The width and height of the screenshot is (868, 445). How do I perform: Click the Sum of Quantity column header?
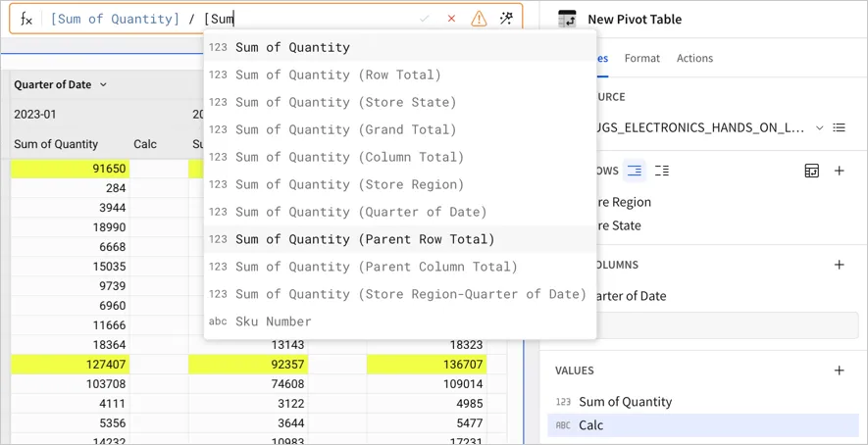tap(56, 144)
